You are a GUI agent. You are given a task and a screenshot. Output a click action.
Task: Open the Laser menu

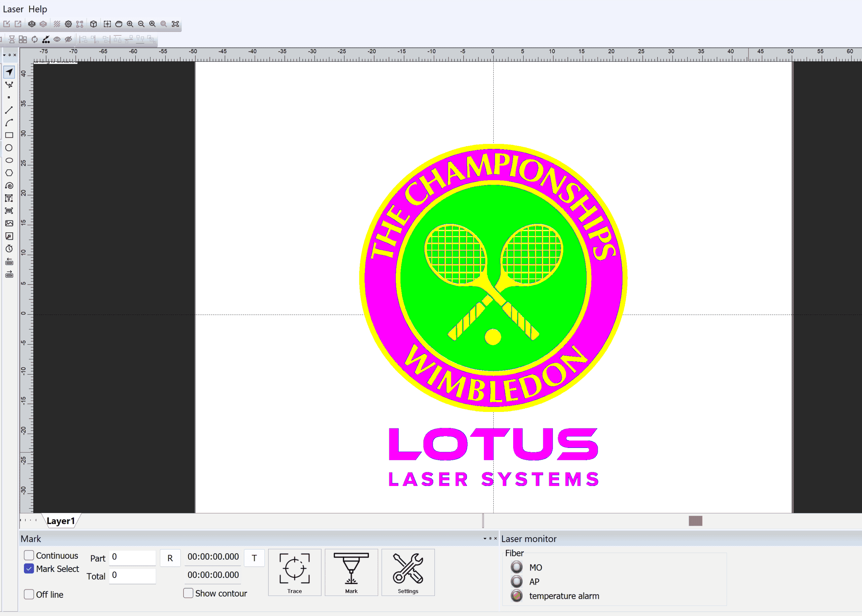click(x=12, y=9)
